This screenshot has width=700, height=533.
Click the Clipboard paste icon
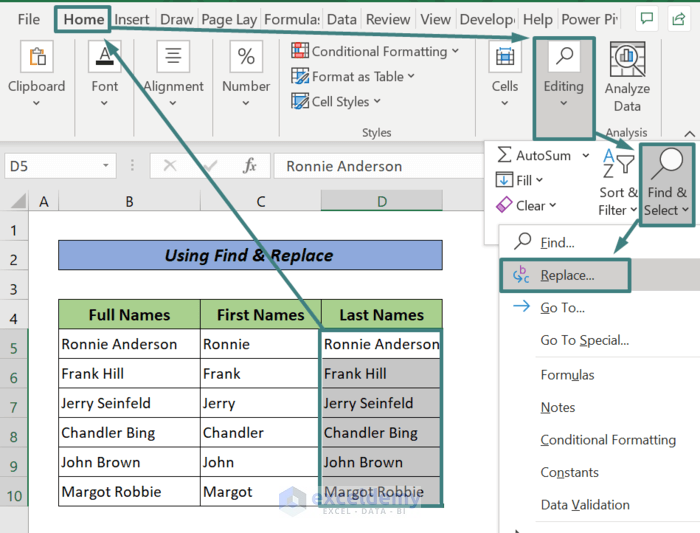37,58
